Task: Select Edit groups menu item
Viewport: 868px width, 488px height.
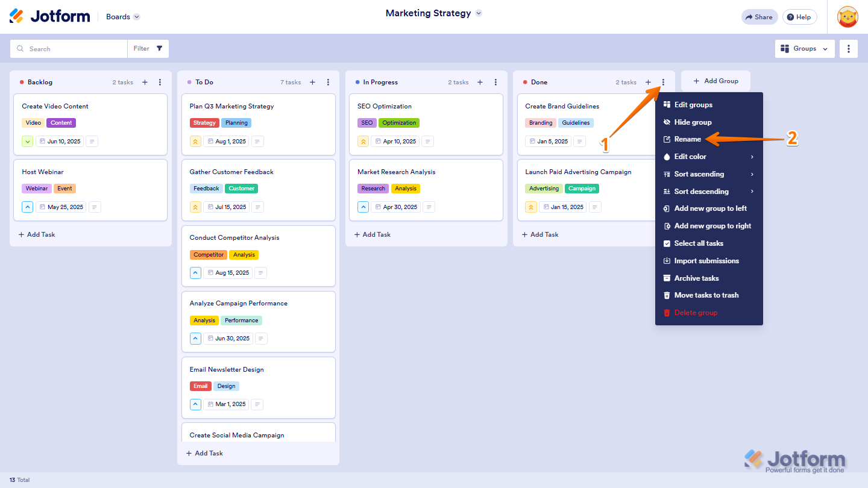Action: [x=709, y=105]
